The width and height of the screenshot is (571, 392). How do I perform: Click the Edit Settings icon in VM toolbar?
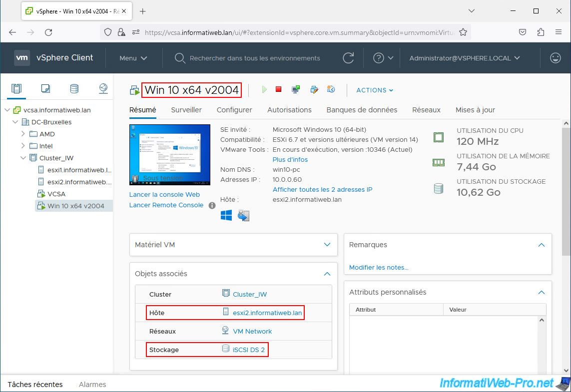pyautogui.click(x=314, y=90)
